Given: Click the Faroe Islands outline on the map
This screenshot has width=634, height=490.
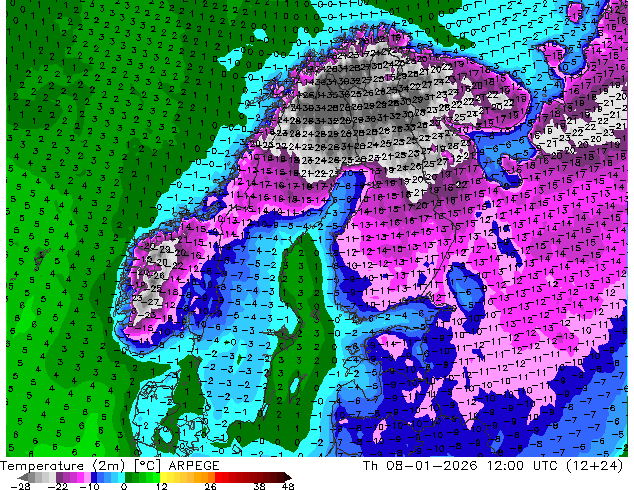Looking at the screenshot, I should (42, 259).
